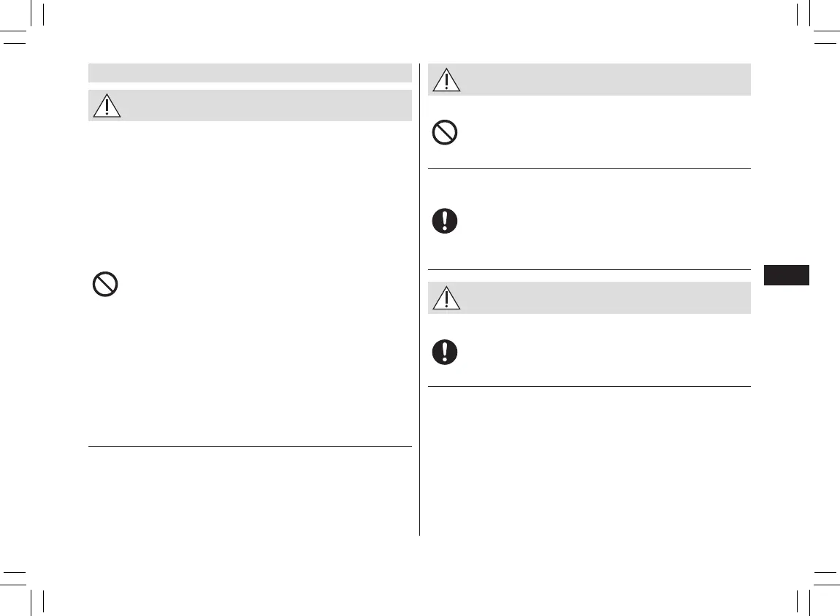Image resolution: width=840 pixels, height=616 pixels.
Task: Click the divider line below the lower exclamation circle
Action: click(589, 386)
